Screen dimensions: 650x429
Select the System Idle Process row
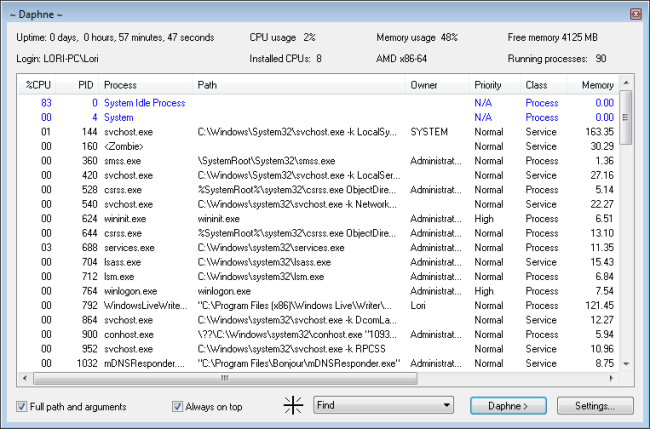coord(318,103)
